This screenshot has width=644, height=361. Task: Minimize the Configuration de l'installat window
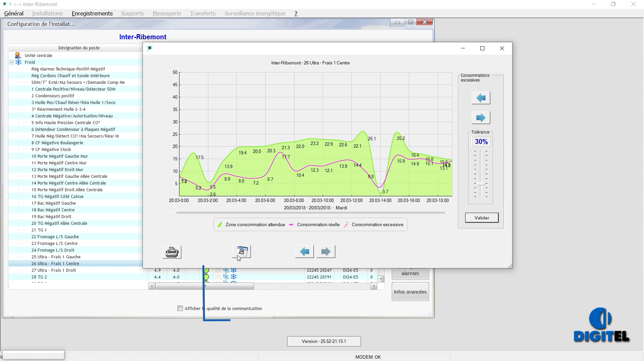pyautogui.click(x=397, y=22)
